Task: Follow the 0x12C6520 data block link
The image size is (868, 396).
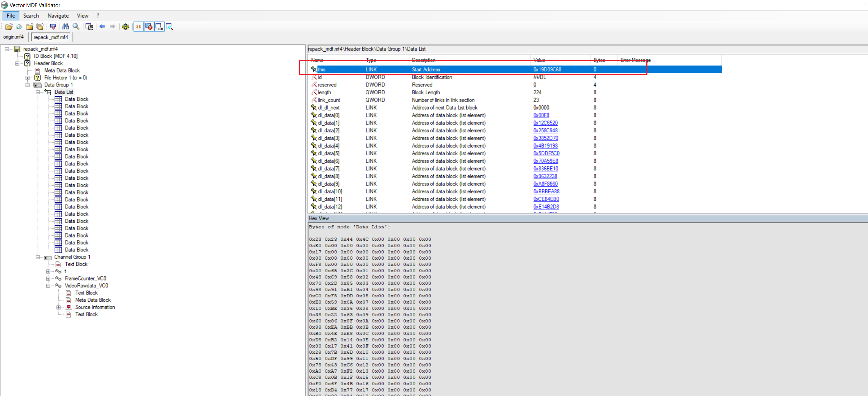Action: pos(546,123)
